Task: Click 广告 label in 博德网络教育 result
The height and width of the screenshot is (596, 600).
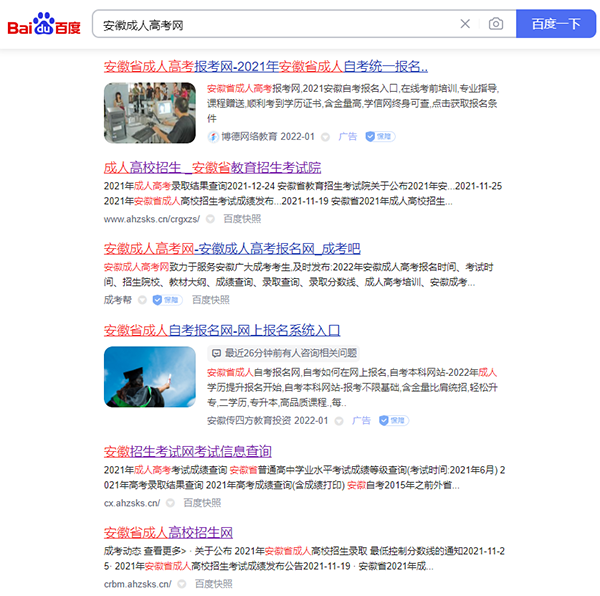Action: pyautogui.click(x=347, y=137)
